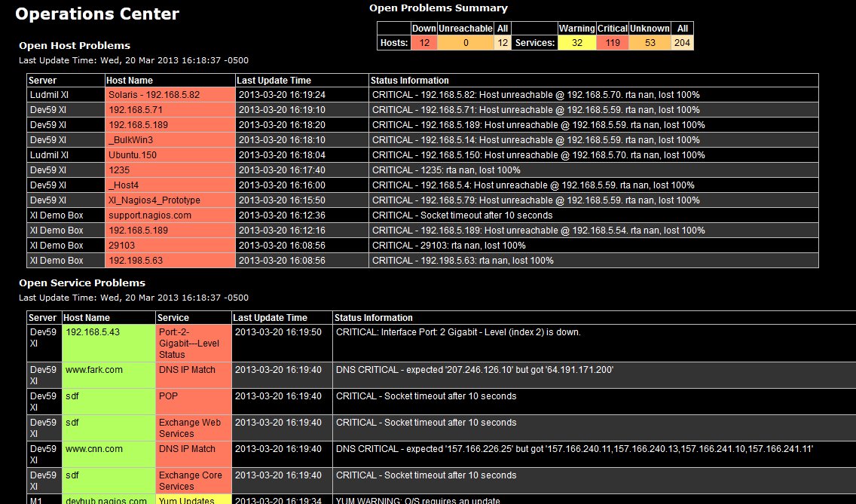Open Exchange Core Services on sdf
This screenshot has width=856, height=504.
point(191,481)
